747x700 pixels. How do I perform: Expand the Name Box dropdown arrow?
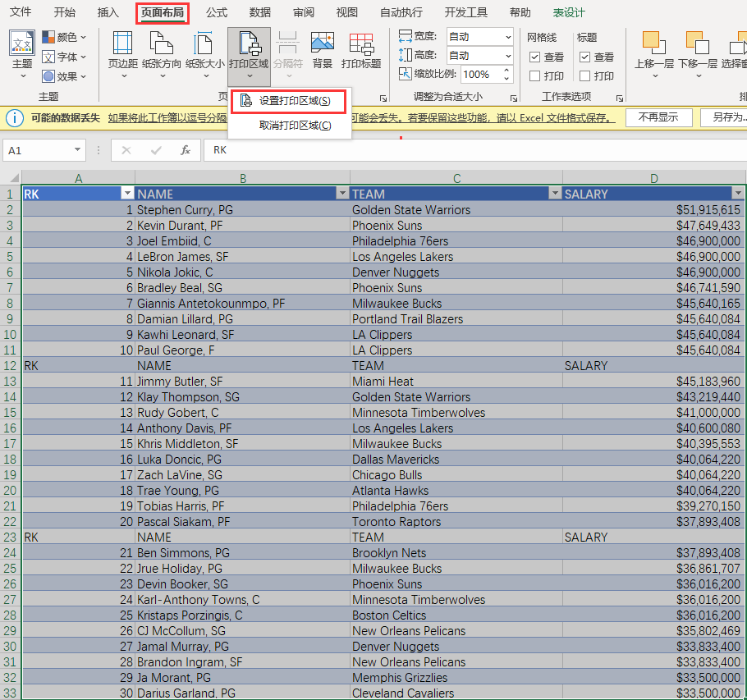(x=78, y=150)
